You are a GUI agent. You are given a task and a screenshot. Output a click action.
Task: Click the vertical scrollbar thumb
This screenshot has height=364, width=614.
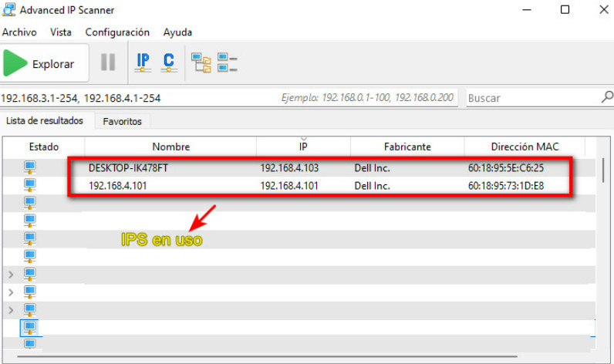[603, 170]
